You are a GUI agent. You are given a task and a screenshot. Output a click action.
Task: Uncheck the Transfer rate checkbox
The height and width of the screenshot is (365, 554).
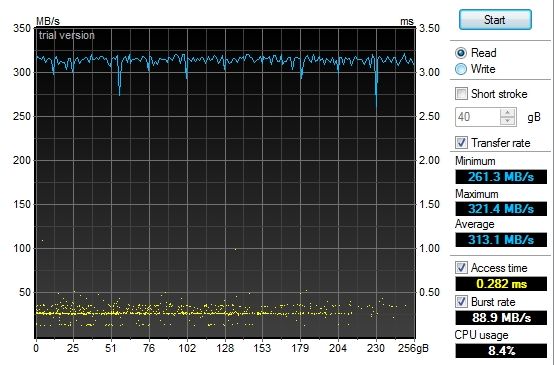point(461,142)
